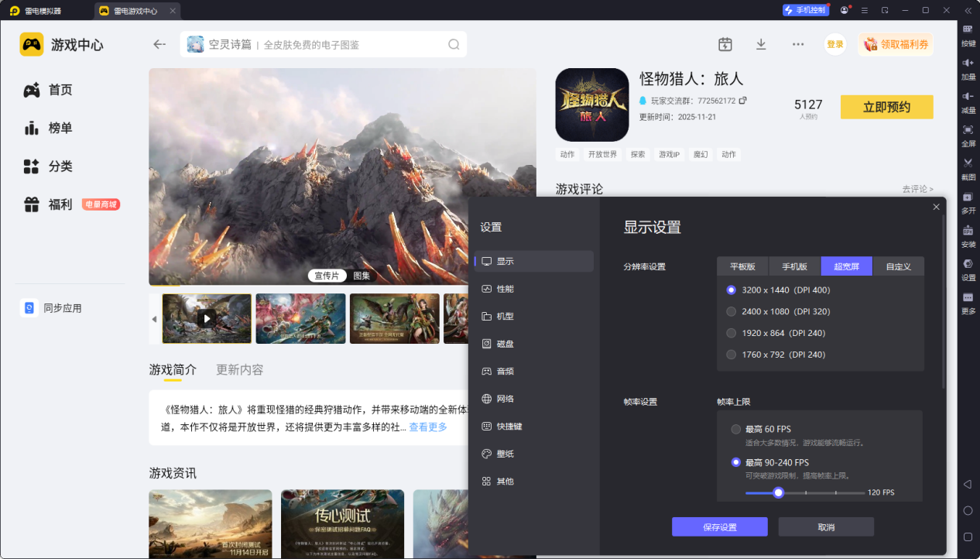980x559 pixels.
Task: Open 网络 settings category
Action: point(534,399)
